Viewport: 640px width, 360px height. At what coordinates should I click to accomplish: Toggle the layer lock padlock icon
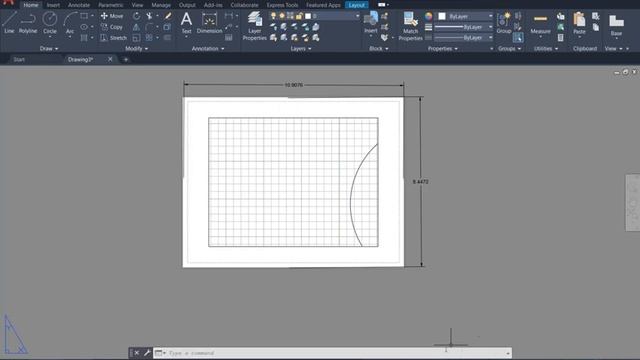point(299,16)
